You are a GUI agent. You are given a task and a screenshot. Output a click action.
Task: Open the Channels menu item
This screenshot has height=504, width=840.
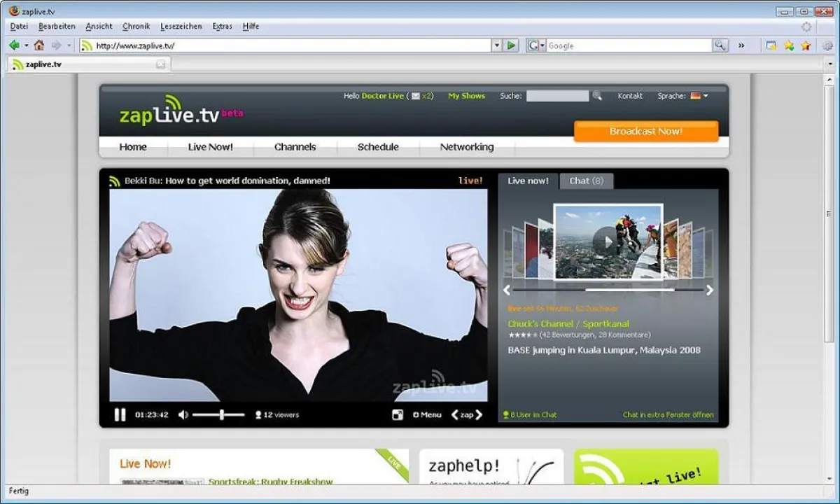click(x=295, y=147)
